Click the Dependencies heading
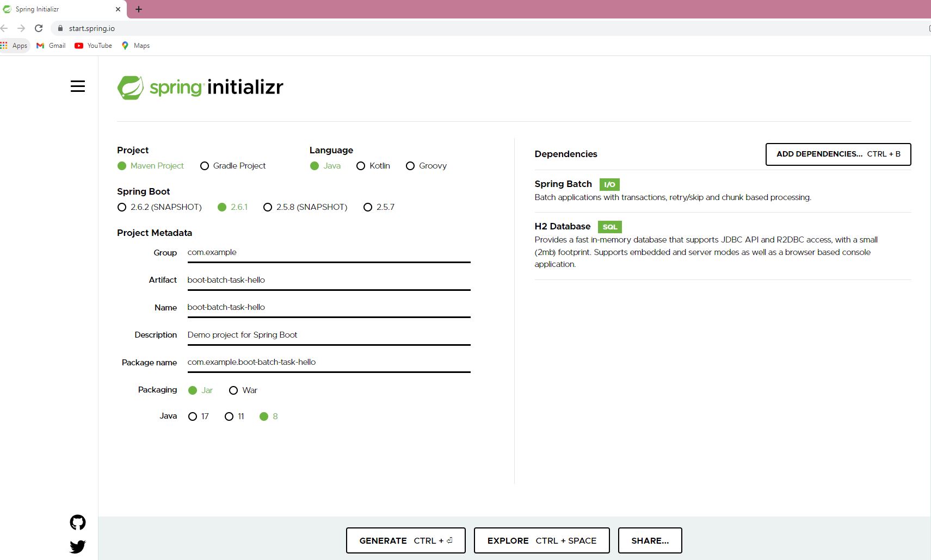The image size is (931, 560). tap(566, 154)
